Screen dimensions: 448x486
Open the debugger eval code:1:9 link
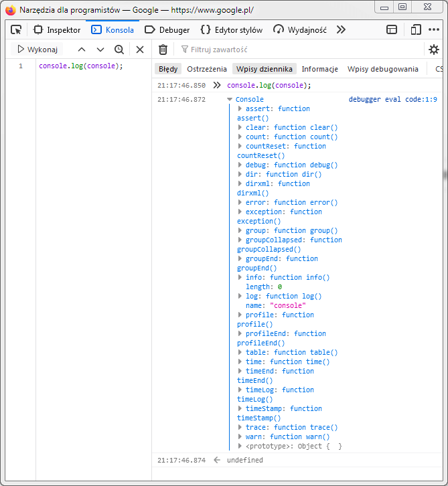click(x=393, y=100)
